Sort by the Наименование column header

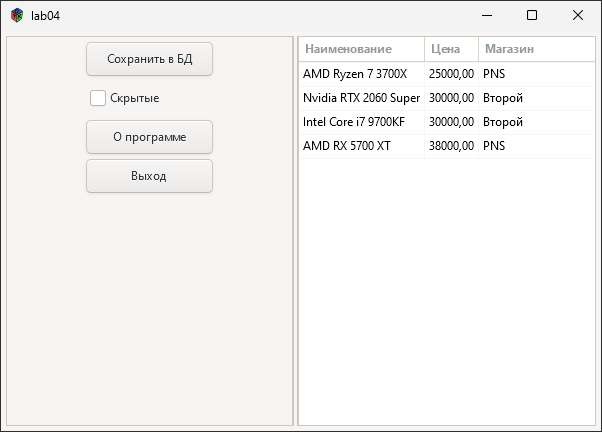(361, 49)
